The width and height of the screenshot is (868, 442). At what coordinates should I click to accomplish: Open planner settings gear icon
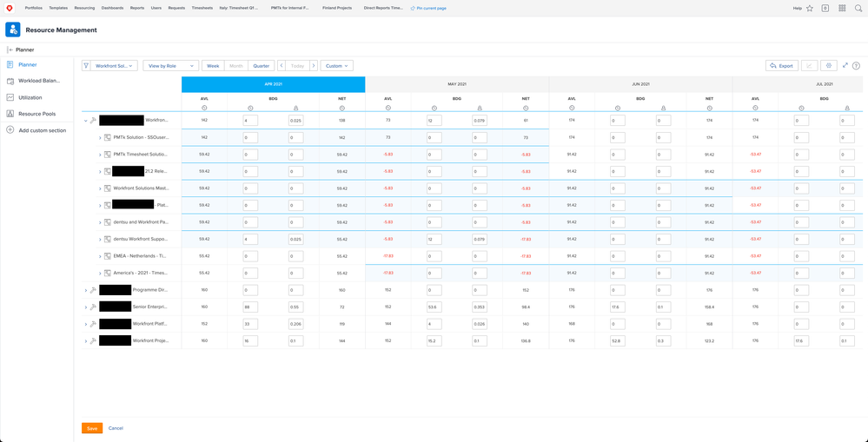coord(828,66)
